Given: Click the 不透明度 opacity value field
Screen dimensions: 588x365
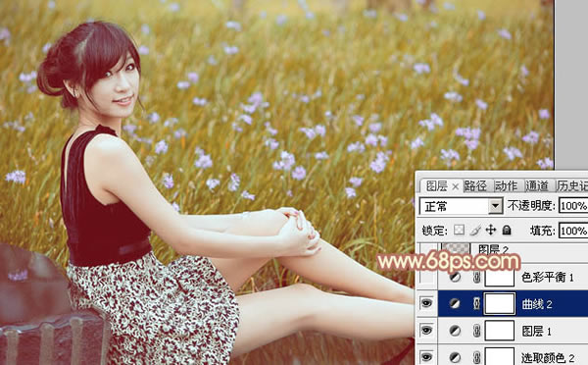Looking at the screenshot, I should (x=573, y=206).
